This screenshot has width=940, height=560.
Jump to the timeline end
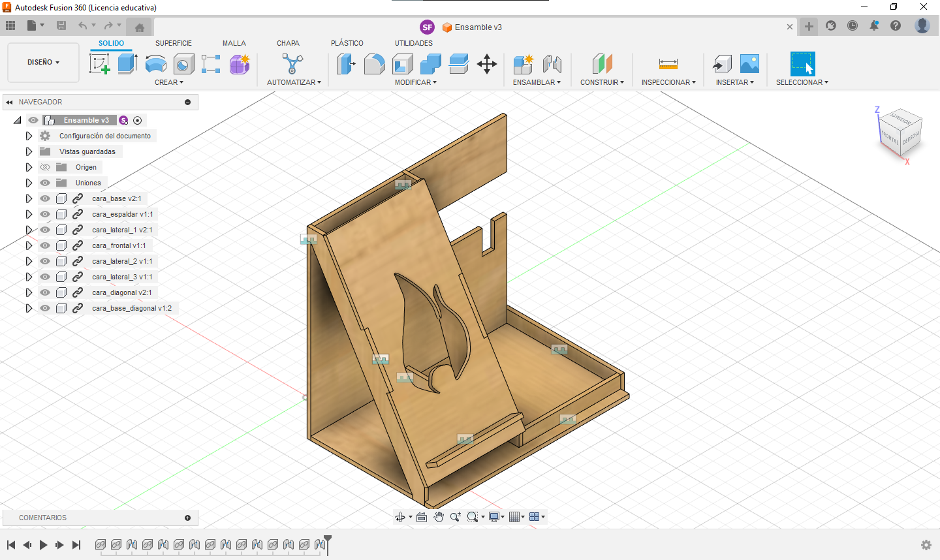(76, 545)
